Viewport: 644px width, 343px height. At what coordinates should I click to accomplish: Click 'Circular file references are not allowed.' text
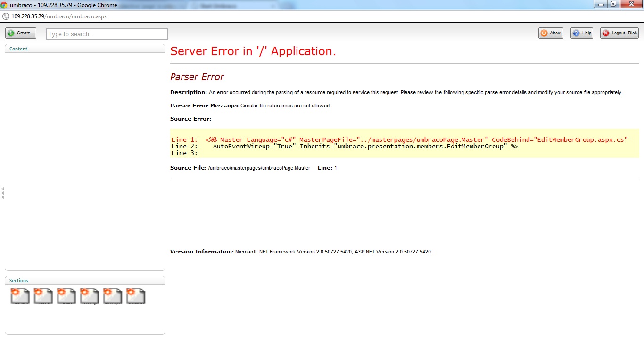286,106
